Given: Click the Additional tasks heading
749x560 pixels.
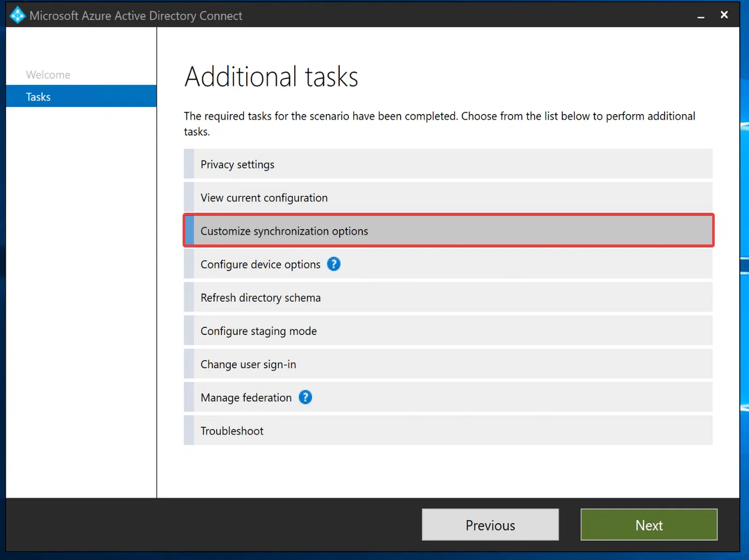Looking at the screenshot, I should click(x=271, y=76).
